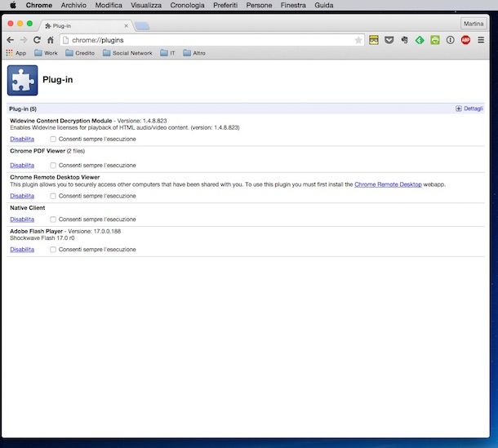Click the green diamond extension icon

(420, 40)
